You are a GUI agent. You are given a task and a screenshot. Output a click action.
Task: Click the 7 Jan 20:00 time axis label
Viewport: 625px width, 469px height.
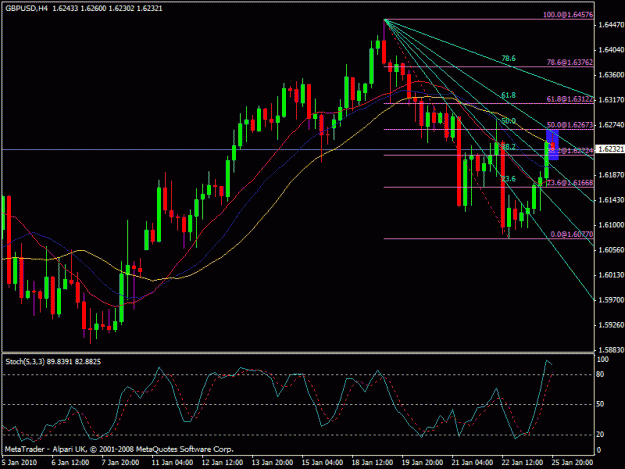[120, 463]
